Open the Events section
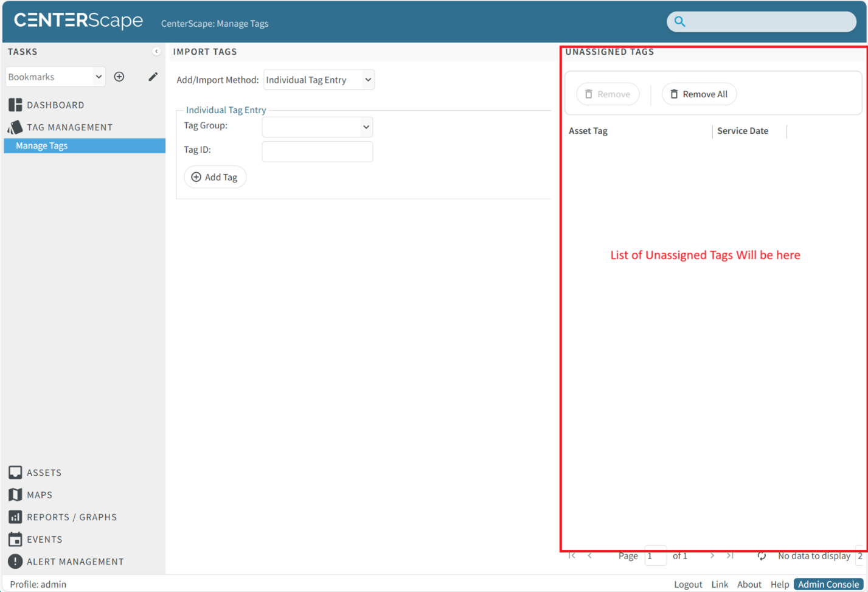Viewport: 868px width, 592px height. pyautogui.click(x=44, y=539)
